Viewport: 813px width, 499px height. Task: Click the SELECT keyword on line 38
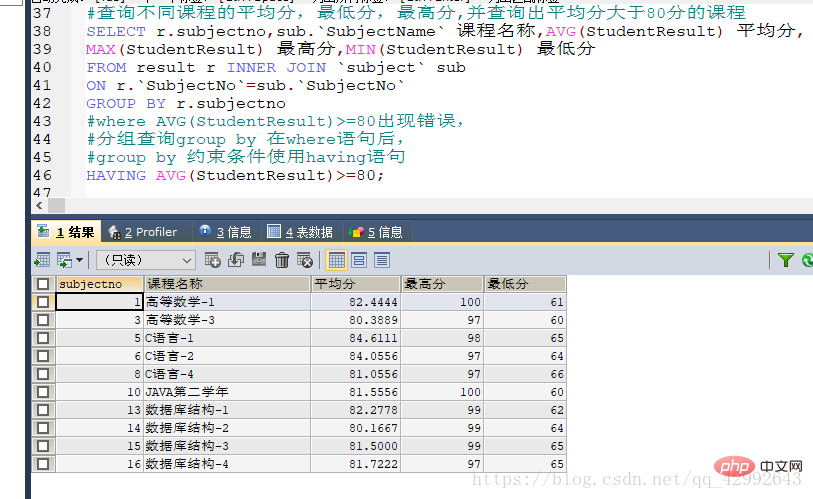click(x=116, y=31)
